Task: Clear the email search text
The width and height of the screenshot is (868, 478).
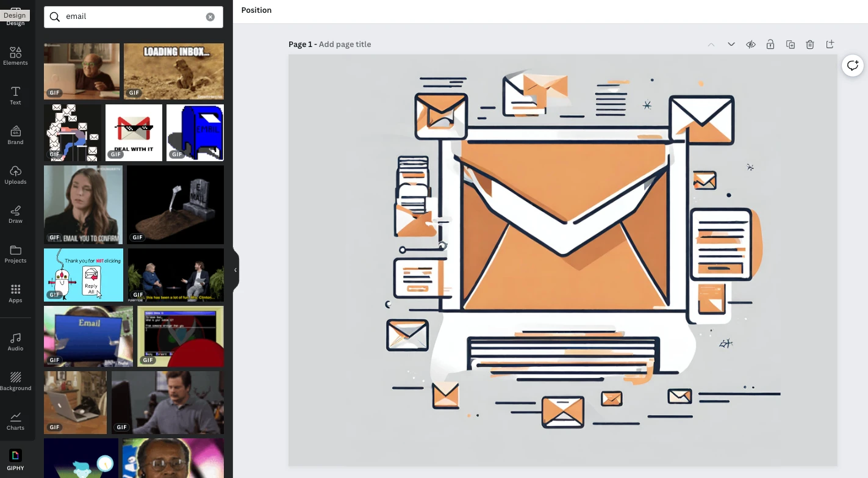Action: [210, 17]
